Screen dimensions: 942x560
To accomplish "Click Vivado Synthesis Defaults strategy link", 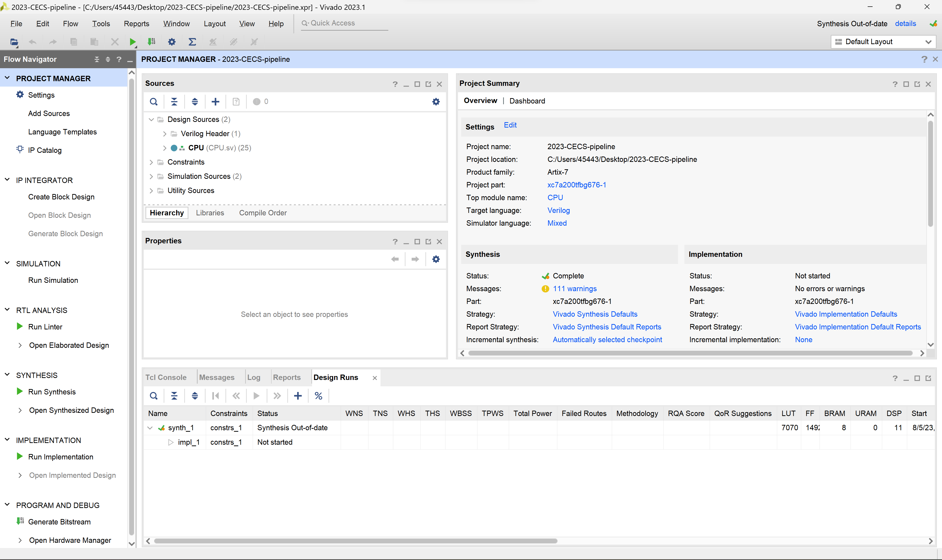I will (x=595, y=314).
